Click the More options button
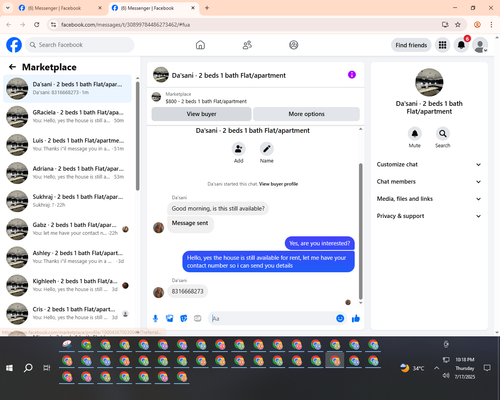This screenshot has width=500, height=400. point(306,114)
